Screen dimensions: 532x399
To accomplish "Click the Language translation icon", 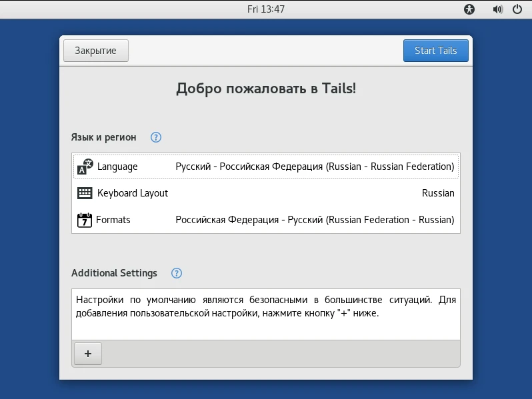I will 85,167.
